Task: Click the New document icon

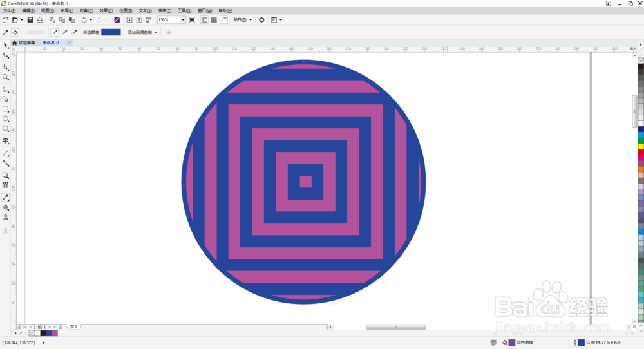Action: [5, 20]
